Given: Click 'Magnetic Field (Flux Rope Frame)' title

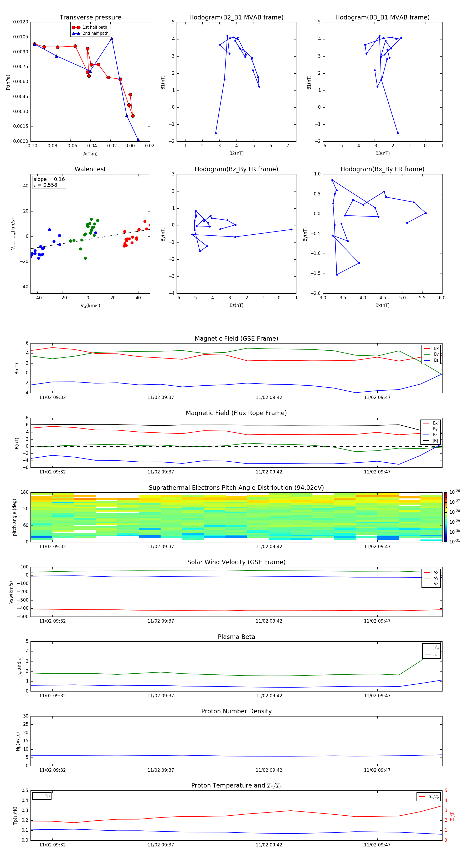Looking at the screenshot, I should pyautogui.click(x=236, y=413).
